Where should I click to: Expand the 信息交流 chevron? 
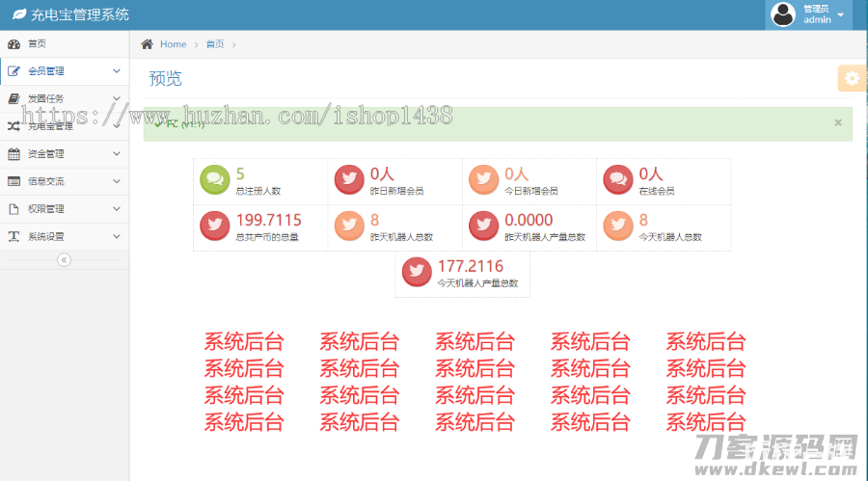click(117, 181)
